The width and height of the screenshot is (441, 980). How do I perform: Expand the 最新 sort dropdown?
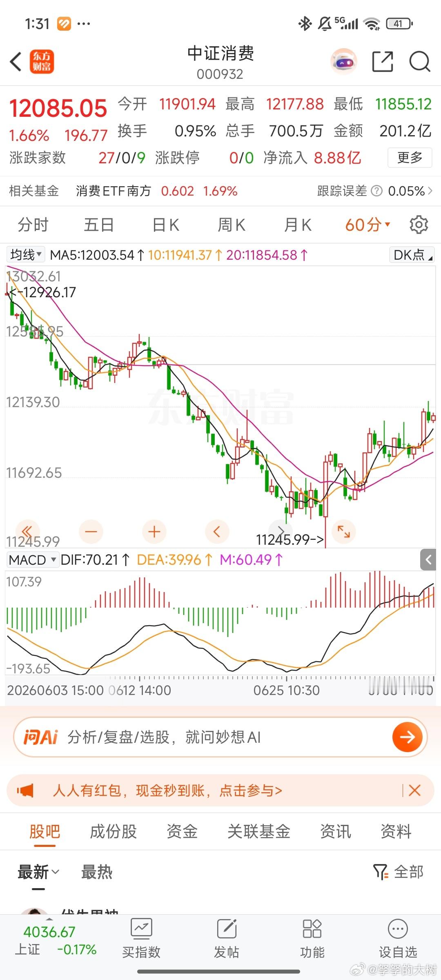coord(38,872)
